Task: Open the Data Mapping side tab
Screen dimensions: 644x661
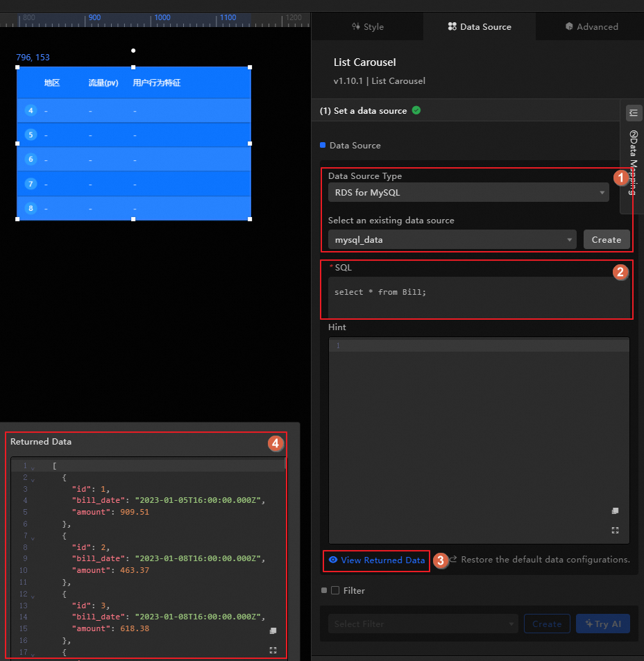Action: coord(633,163)
